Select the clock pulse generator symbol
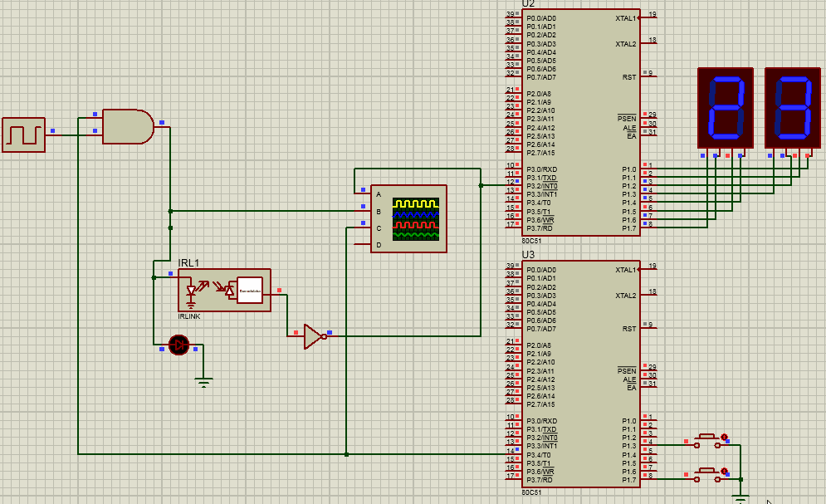826x504 pixels. click(24, 135)
